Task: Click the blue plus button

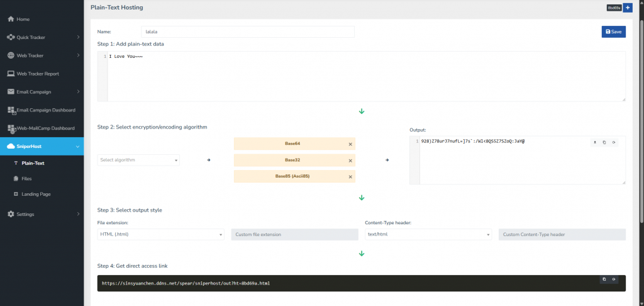Action: [x=628, y=8]
